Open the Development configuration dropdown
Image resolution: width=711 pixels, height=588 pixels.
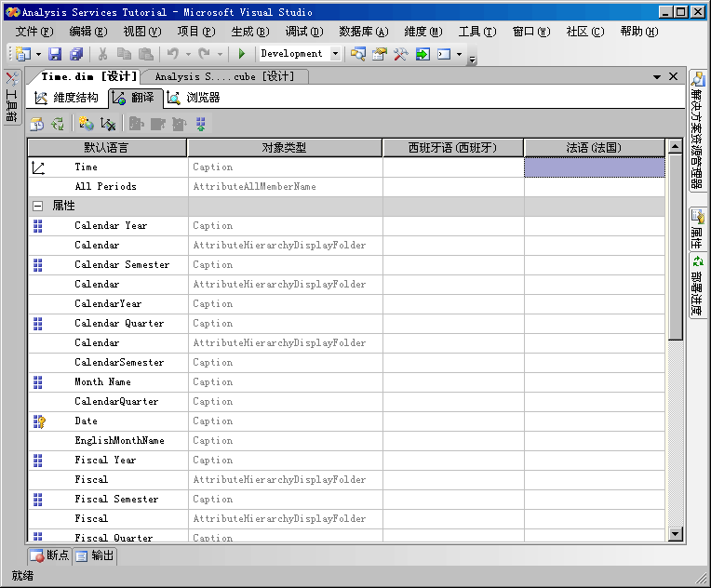336,54
